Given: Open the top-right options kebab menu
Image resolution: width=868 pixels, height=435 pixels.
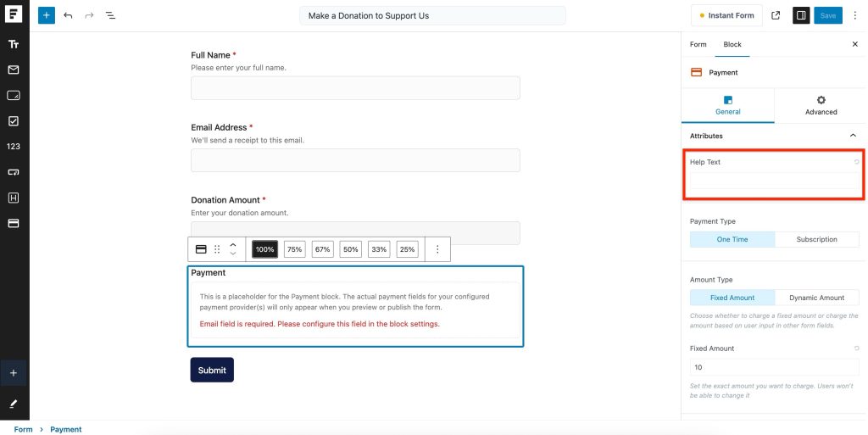Looking at the screenshot, I should (854, 15).
